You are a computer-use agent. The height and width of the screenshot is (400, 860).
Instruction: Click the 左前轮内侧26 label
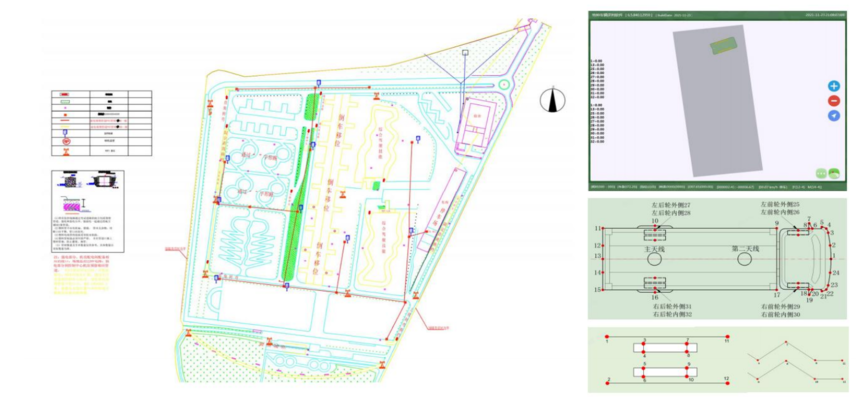[780, 212]
